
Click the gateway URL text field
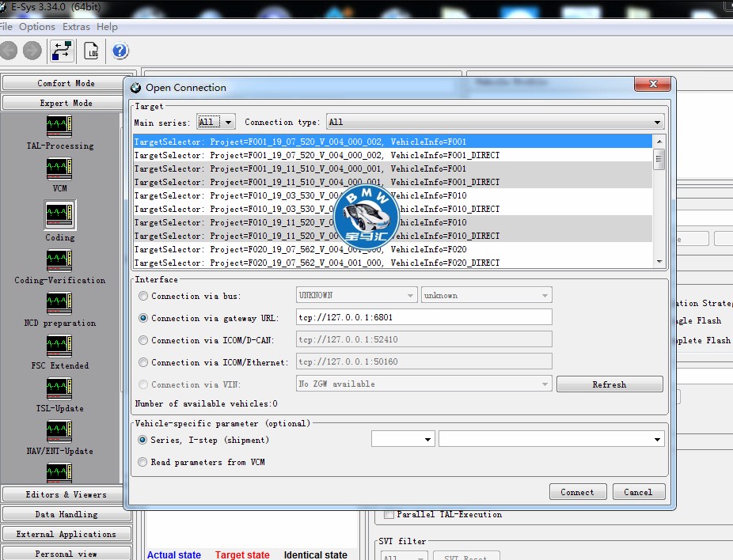(x=423, y=318)
